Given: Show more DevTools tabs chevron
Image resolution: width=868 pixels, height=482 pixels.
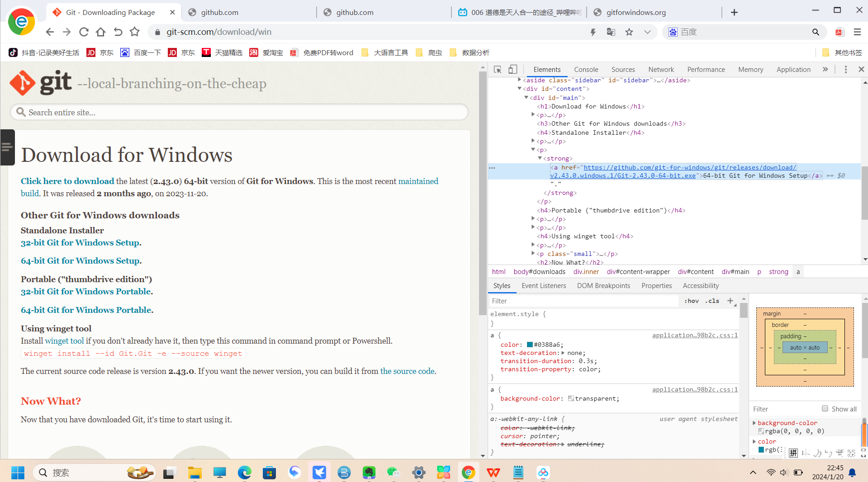Looking at the screenshot, I should pos(825,70).
